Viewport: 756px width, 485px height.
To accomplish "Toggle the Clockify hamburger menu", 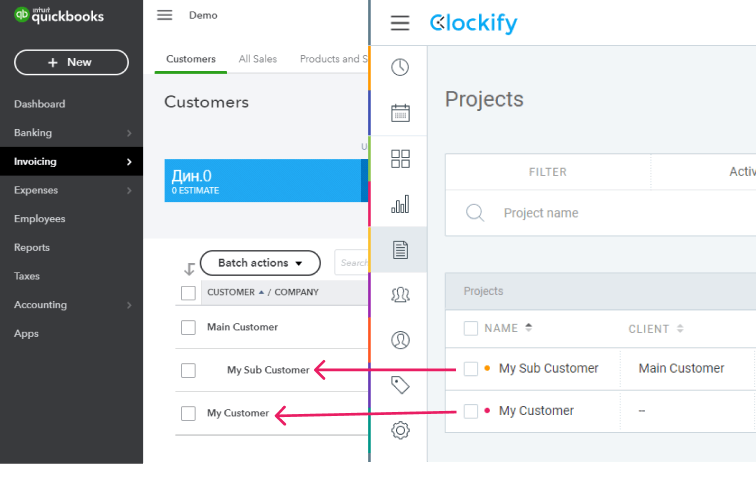I will 400,23.
